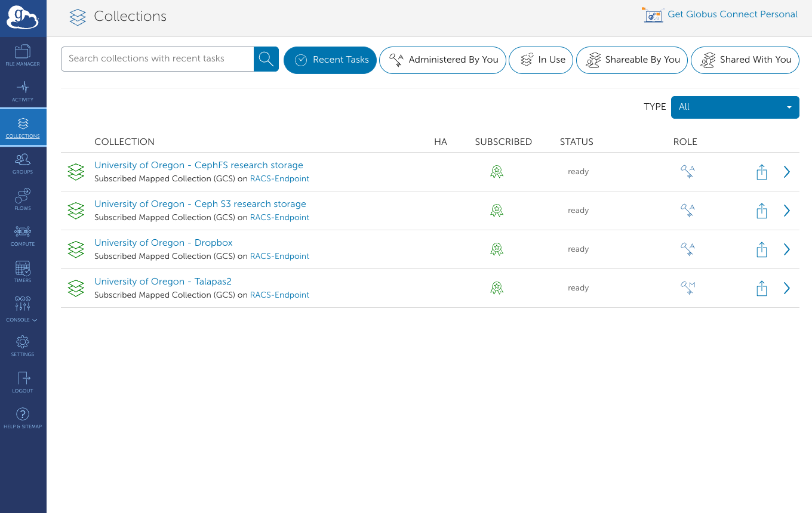Open the Activity panel

23,91
